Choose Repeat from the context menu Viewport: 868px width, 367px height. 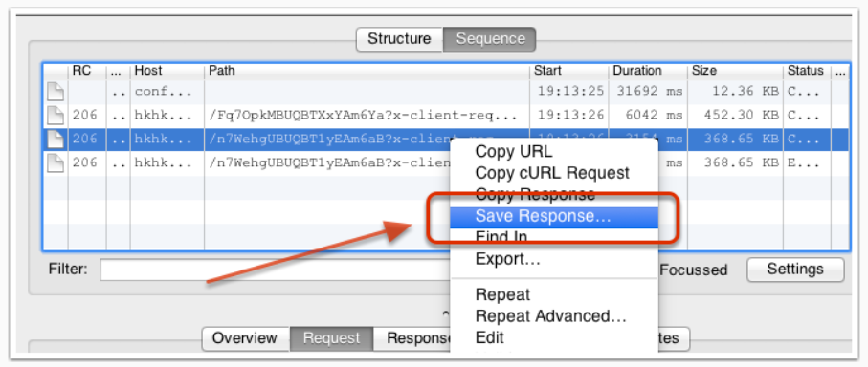tap(502, 294)
